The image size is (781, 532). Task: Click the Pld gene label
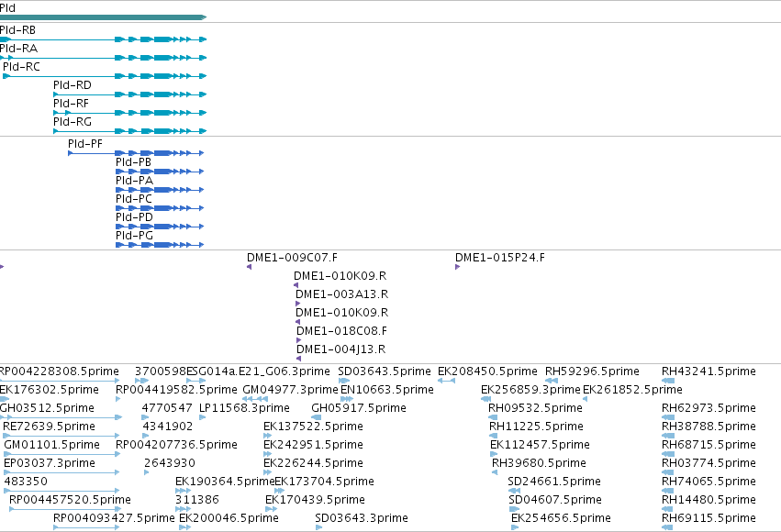coord(7,8)
